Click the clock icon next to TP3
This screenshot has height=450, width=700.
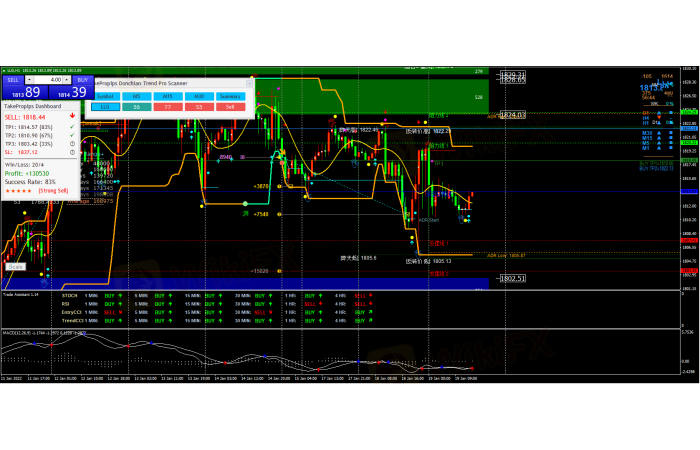(x=73, y=143)
